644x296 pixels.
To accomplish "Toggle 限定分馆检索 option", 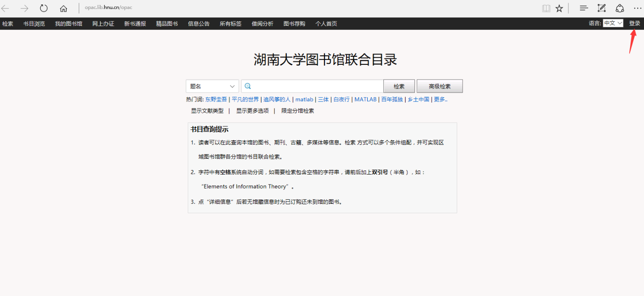I will (298, 111).
